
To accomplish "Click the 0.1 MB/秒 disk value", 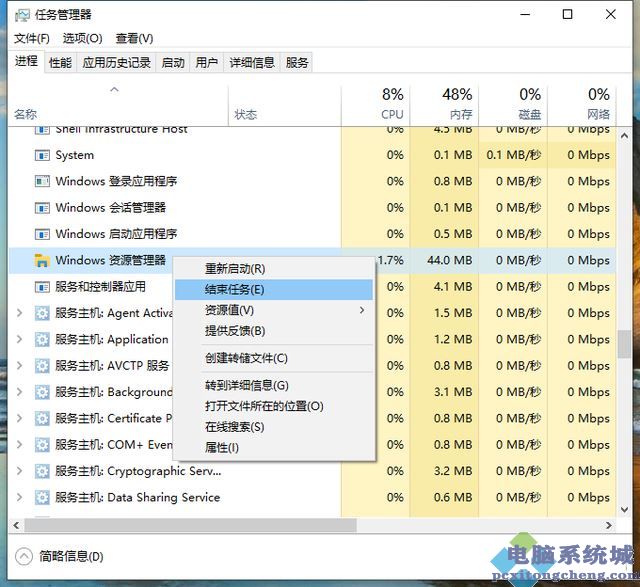I will [513, 155].
